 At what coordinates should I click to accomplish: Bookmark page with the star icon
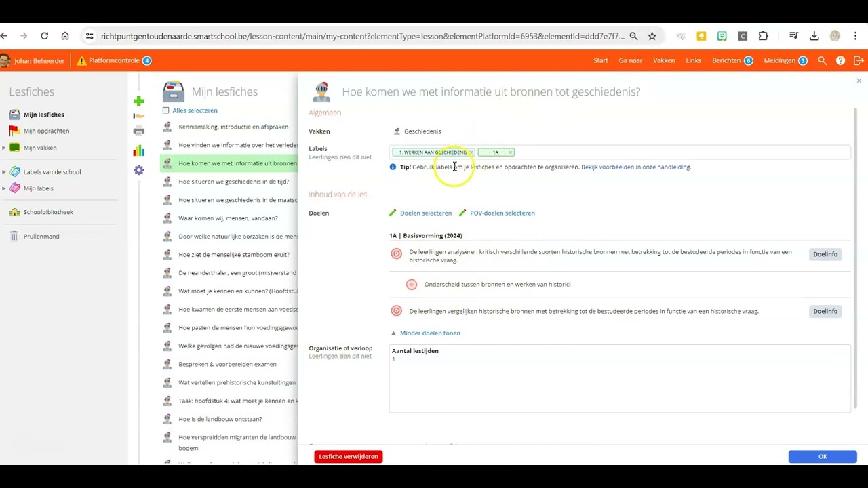[652, 36]
